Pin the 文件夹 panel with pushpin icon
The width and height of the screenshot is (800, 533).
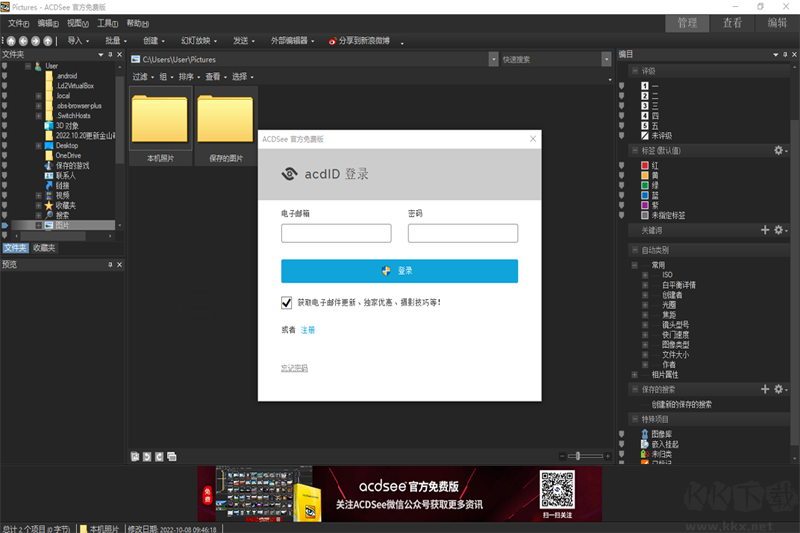coord(111,54)
